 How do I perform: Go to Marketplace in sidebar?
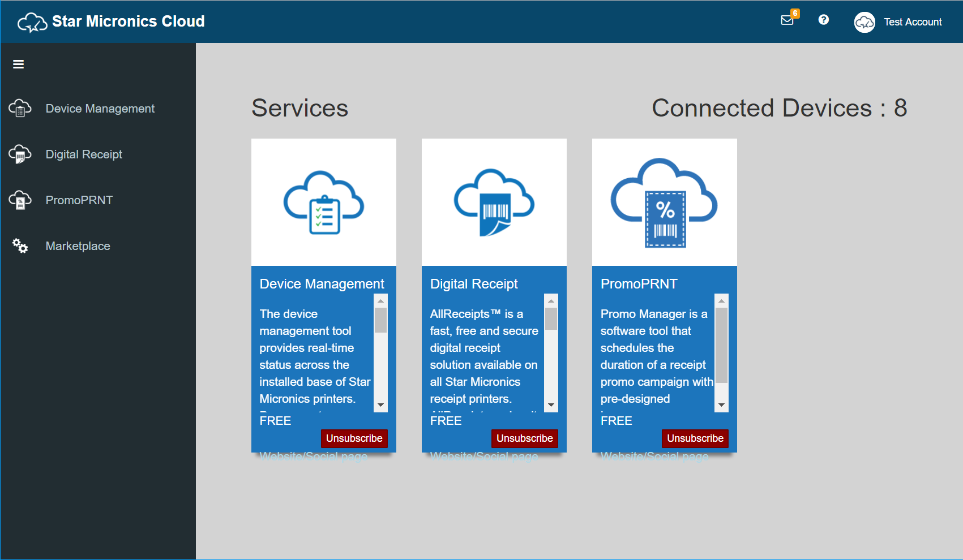coord(78,246)
